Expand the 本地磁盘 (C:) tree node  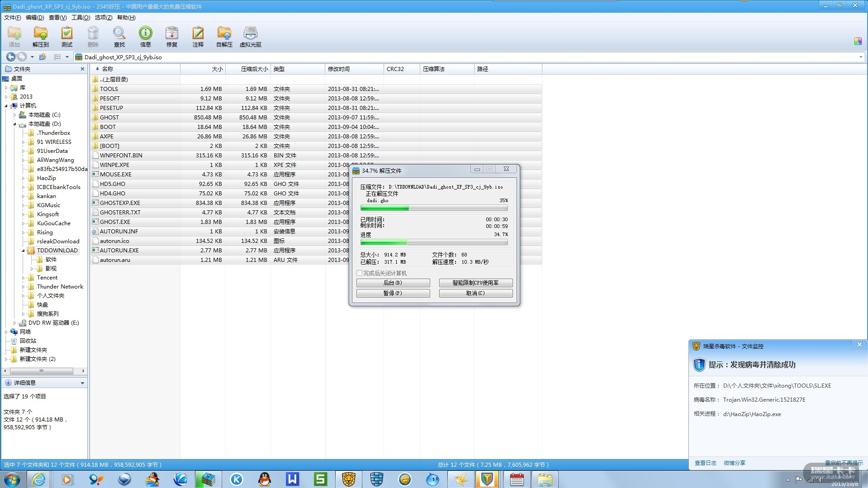[x=14, y=115]
